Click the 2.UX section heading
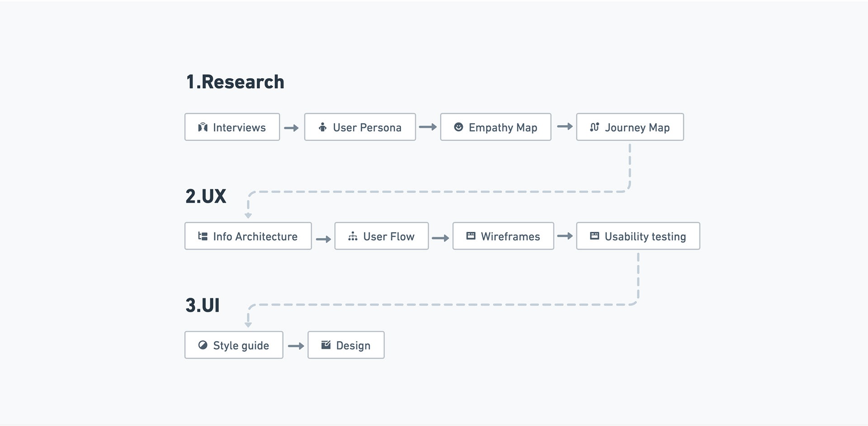The width and height of the screenshot is (868, 426). pos(206,197)
